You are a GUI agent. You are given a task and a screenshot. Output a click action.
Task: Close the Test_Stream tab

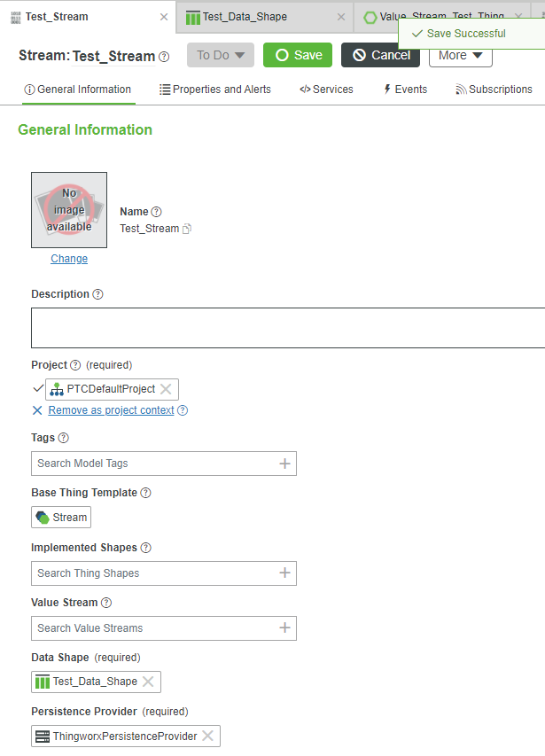[x=164, y=17]
